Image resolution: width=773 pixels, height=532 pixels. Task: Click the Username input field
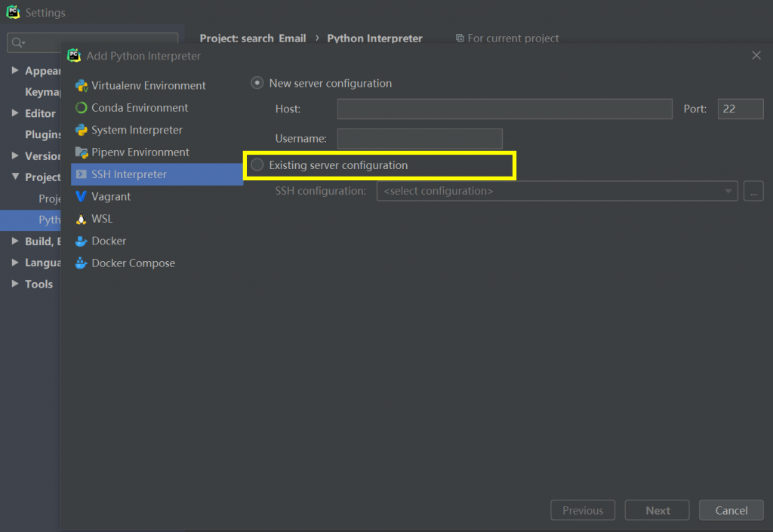[x=420, y=139]
